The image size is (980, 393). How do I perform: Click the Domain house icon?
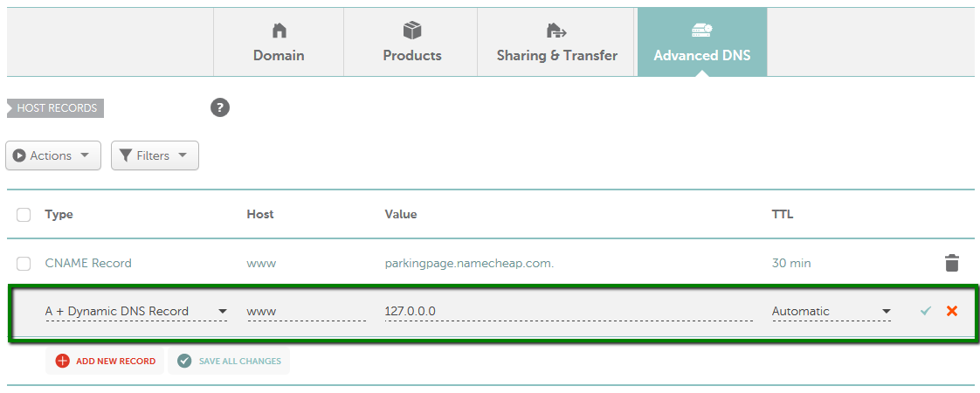pyautogui.click(x=279, y=30)
